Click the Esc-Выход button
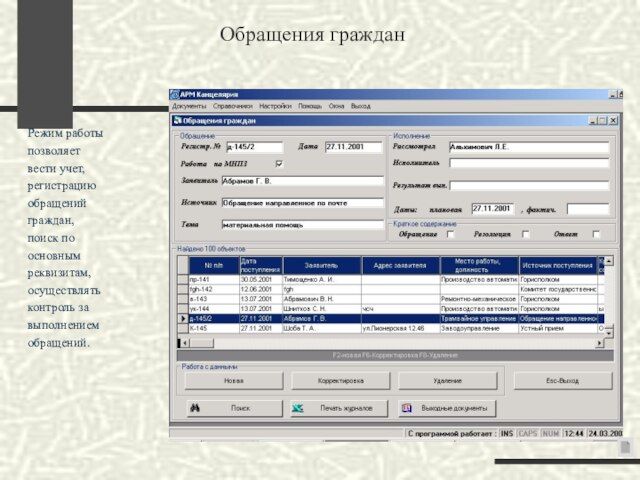 562,381
